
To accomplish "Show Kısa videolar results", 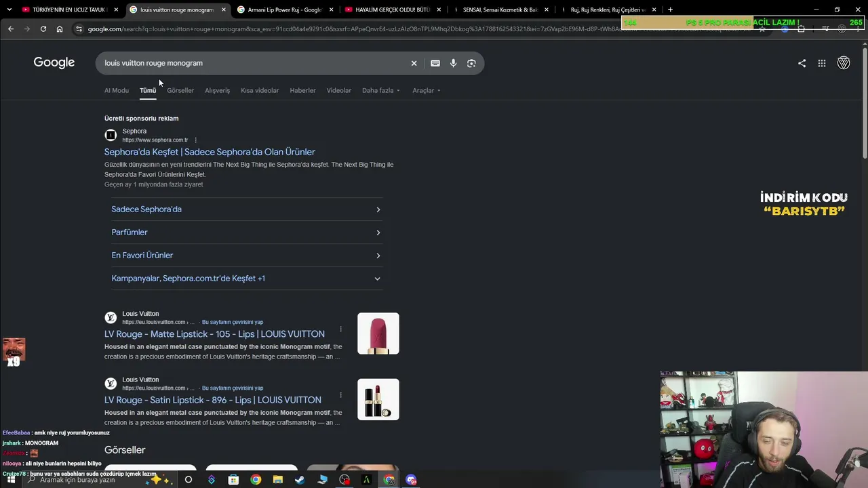I will pos(260,90).
